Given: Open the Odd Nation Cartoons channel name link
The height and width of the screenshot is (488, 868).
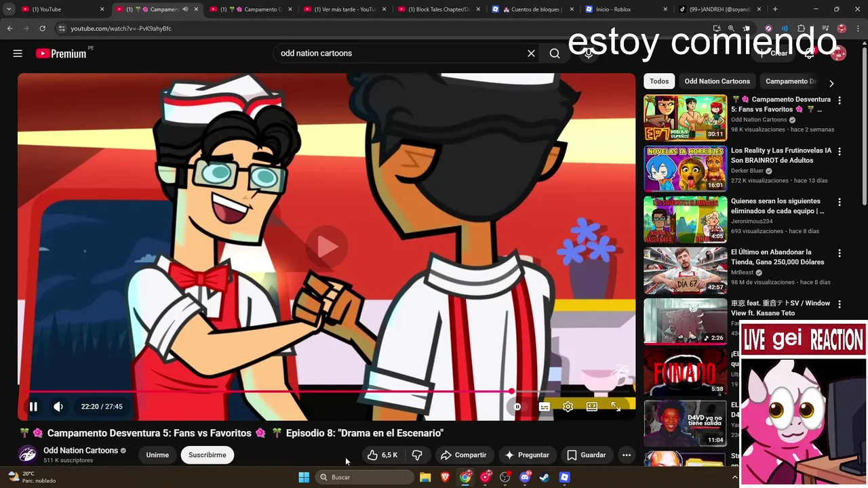Looking at the screenshot, I should coord(81,451).
